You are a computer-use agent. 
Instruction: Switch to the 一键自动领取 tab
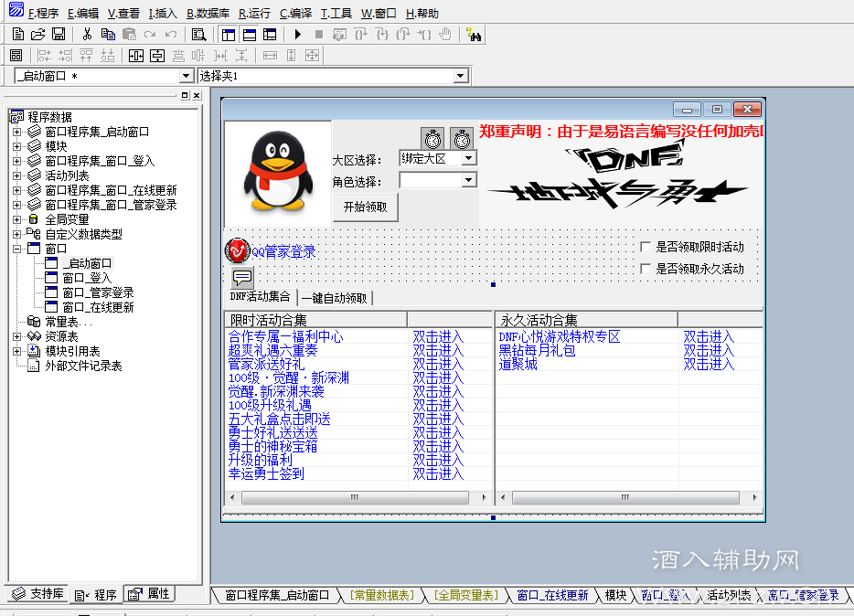(x=334, y=298)
